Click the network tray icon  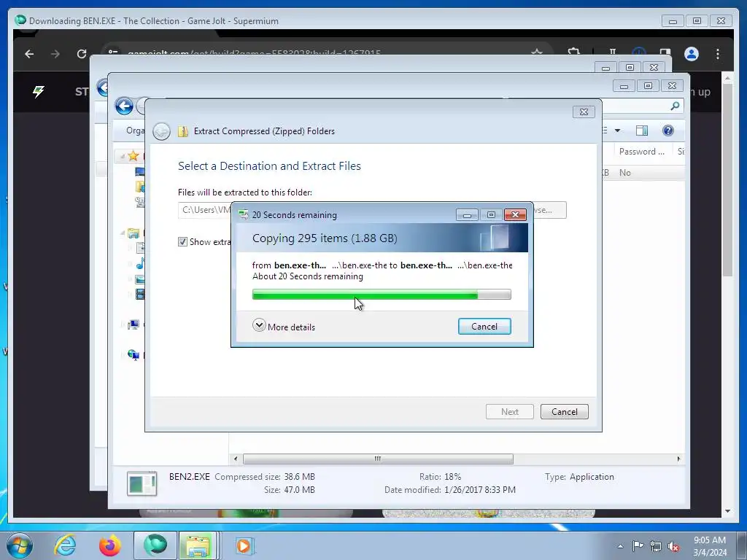point(656,547)
